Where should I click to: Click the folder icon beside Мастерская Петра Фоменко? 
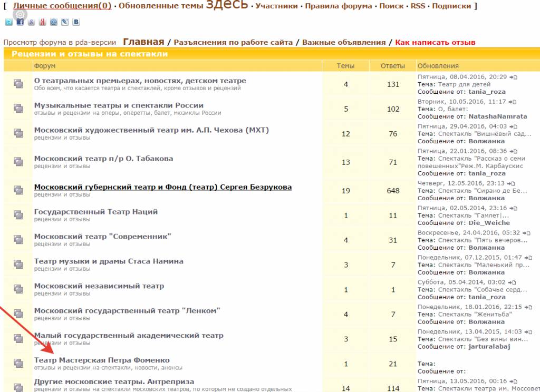(x=18, y=364)
